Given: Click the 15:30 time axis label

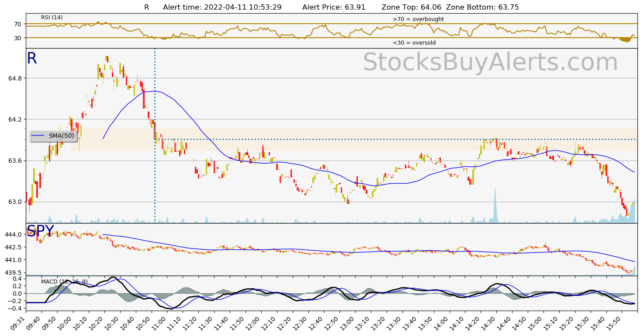Looking at the screenshot, I should (x=583, y=322).
